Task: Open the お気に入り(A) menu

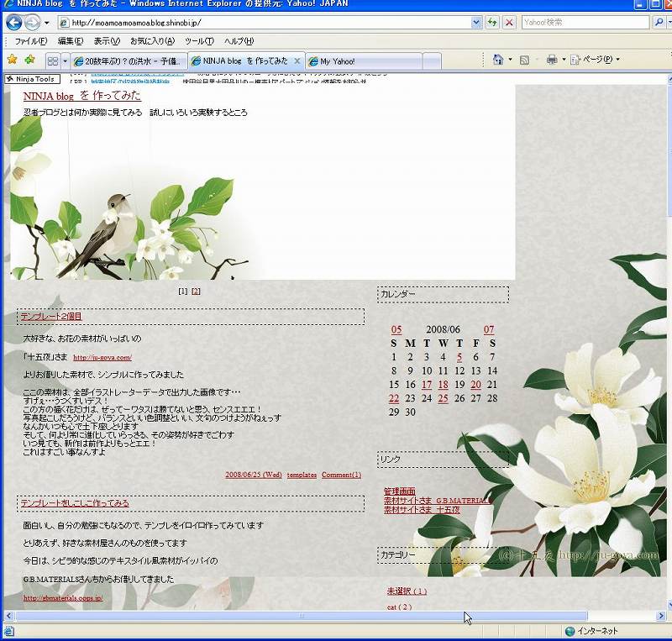Action: pyautogui.click(x=153, y=41)
